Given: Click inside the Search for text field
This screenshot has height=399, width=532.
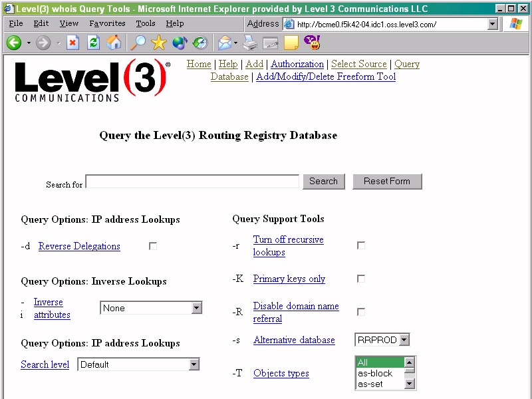Looking at the screenshot, I should coord(192,182).
